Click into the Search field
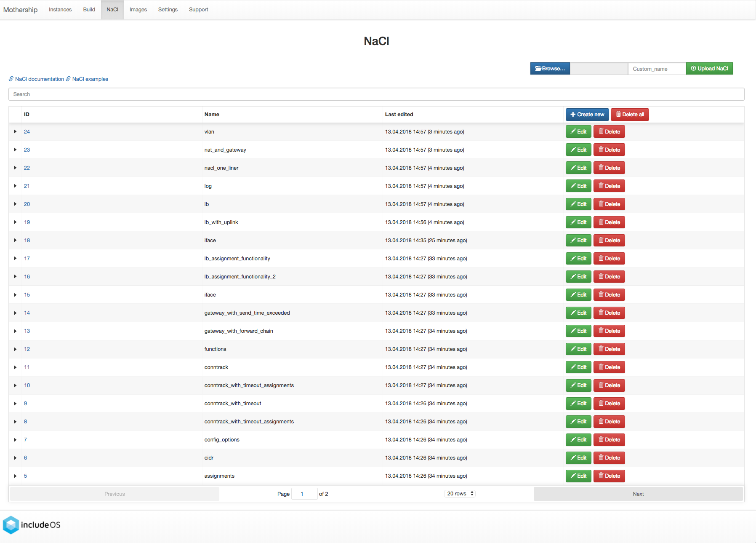Image resolution: width=756 pixels, height=543 pixels. [x=376, y=94]
